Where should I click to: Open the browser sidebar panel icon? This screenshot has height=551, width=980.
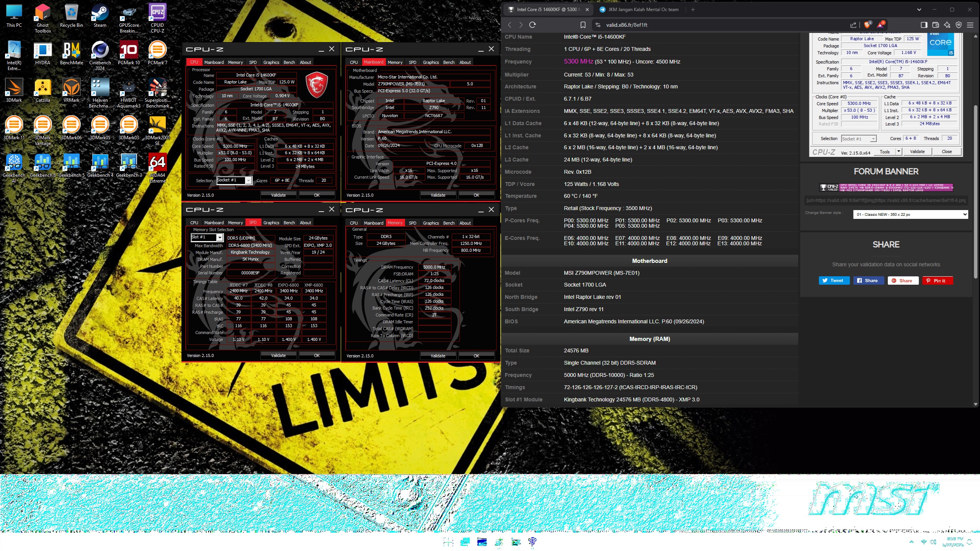click(924, 25)
